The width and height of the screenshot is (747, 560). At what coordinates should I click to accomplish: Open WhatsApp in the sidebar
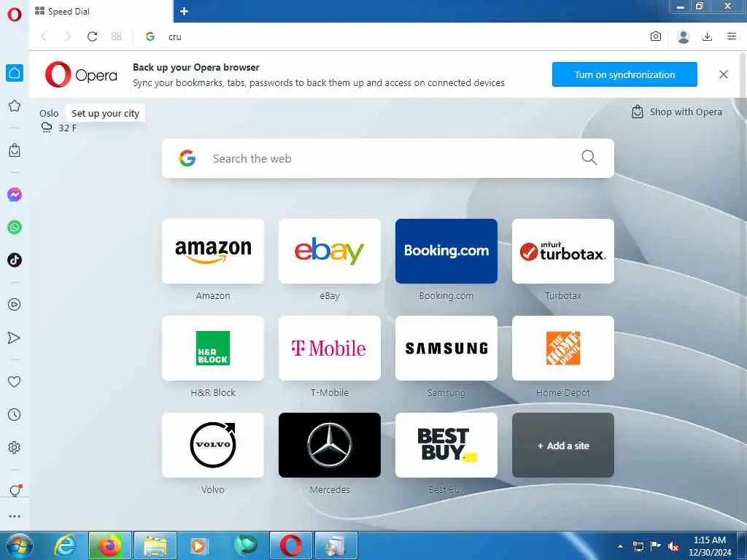pyautogui.click(x=15, y=227)
